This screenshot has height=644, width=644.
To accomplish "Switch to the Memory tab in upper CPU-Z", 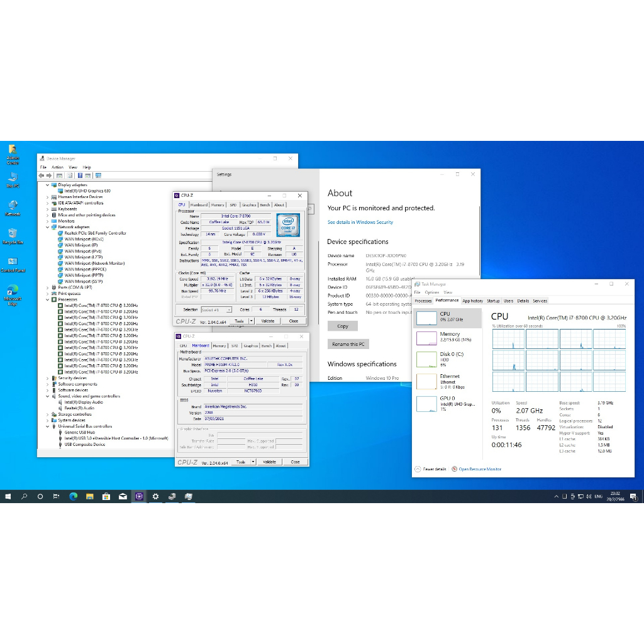I will pyautogui.click(x=218, y=205).
